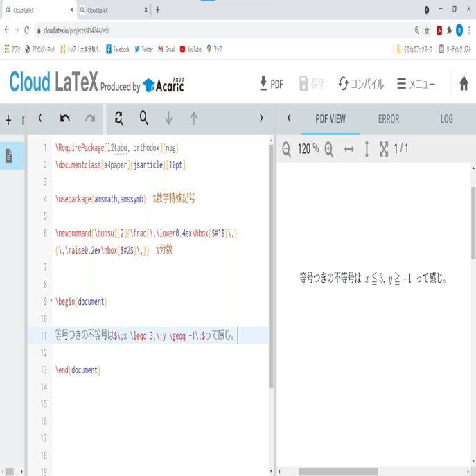Redo the last undone edit

pos(90,118)
